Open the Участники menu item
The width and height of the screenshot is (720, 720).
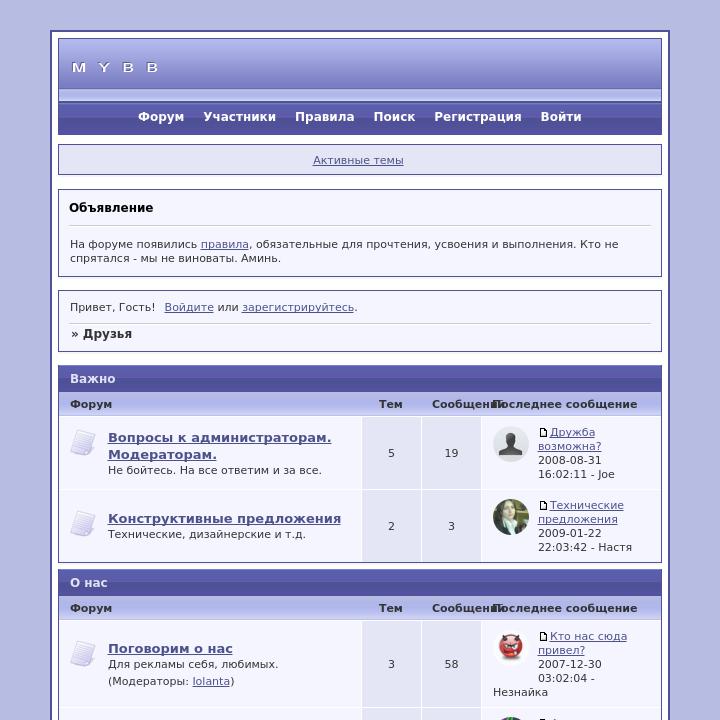point(240,117)
